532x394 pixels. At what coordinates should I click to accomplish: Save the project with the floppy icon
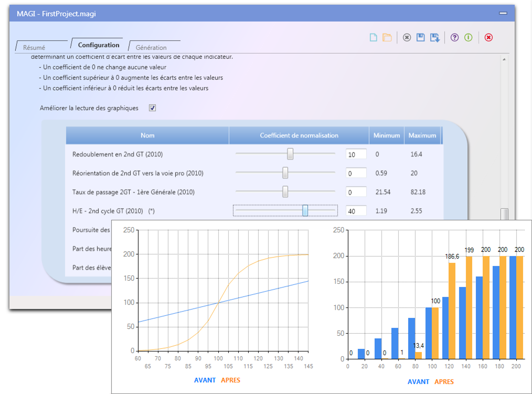point(420,37)
